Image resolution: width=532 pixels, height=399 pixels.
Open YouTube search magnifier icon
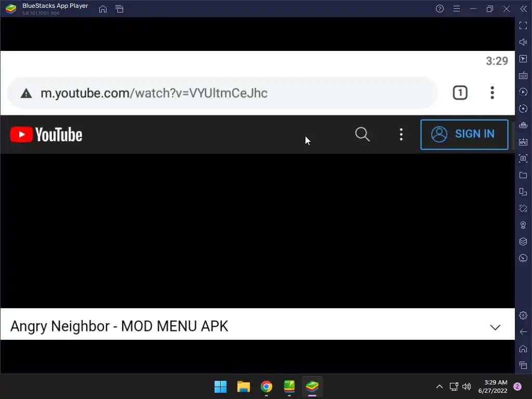pyautogui.click(x=362, y=135)
